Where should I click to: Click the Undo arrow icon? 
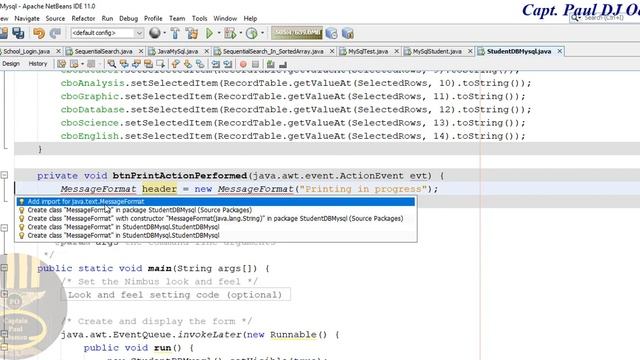(x=39, y=33)
